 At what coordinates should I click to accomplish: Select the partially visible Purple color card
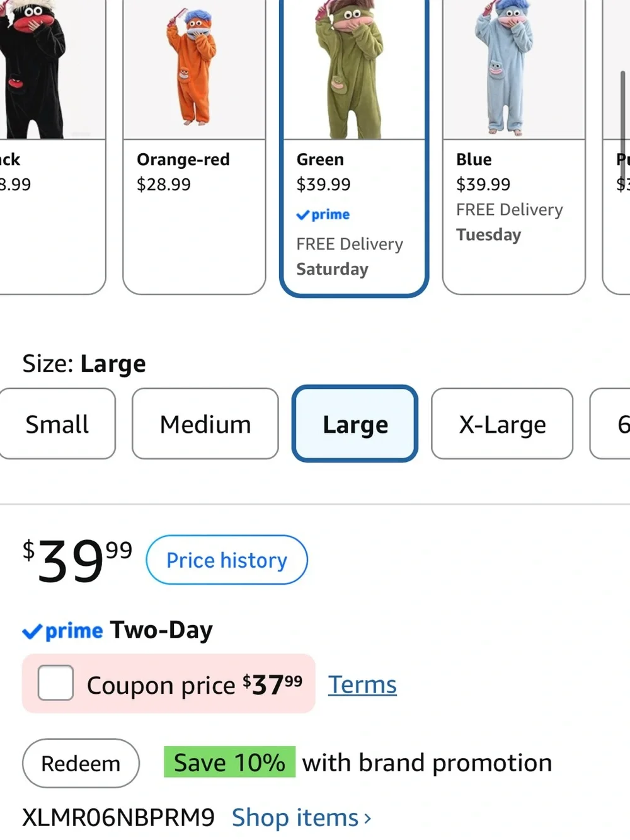[x=616, y=147]
